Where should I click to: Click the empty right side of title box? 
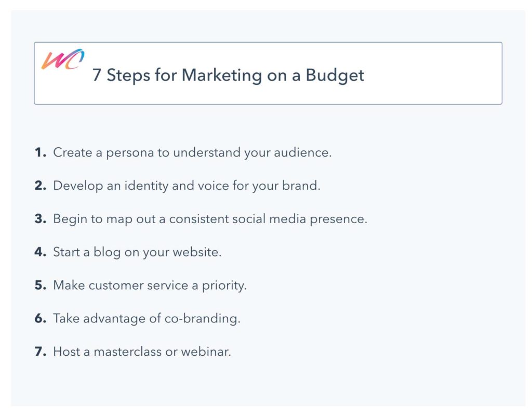[436, 73]
